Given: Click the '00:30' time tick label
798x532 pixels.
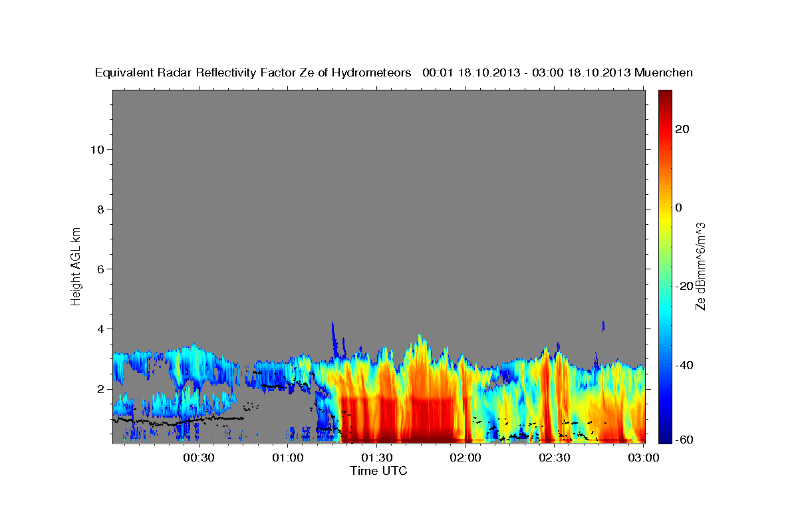Looking at the screenshot, I should 199,458.
